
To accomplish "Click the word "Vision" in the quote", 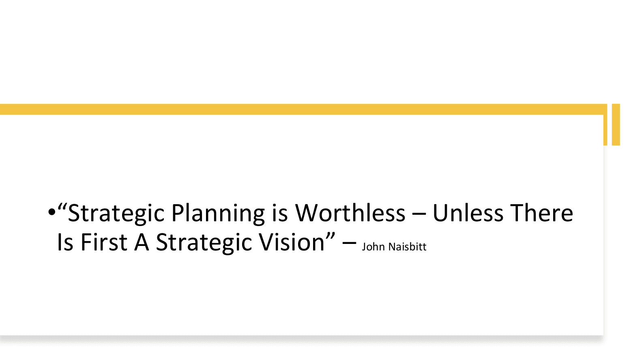I will click(x=292, y=242).
